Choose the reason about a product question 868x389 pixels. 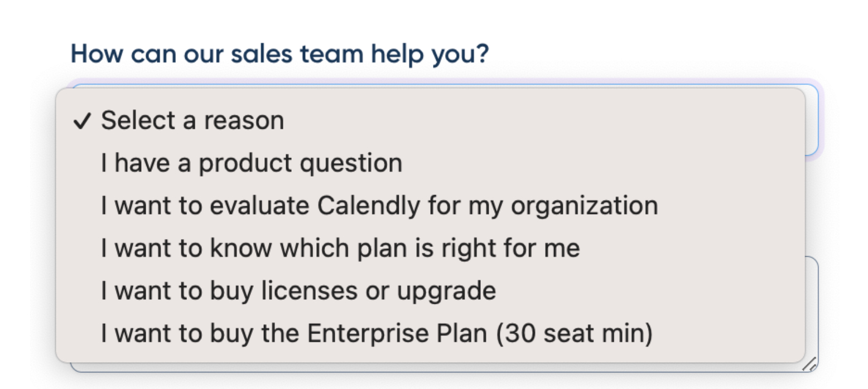point(252,163)
